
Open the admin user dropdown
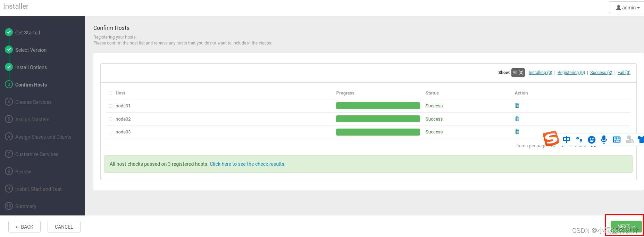628,8
